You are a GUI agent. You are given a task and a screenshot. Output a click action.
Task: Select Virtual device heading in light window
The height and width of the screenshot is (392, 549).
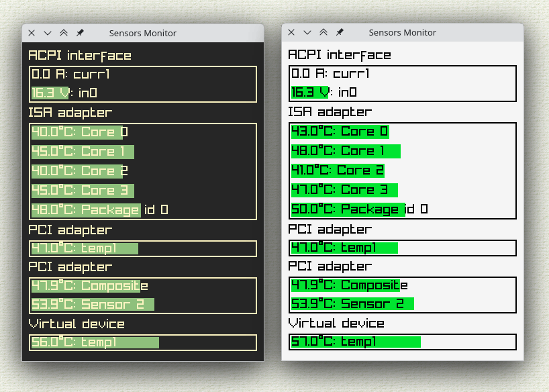(336, 323)
